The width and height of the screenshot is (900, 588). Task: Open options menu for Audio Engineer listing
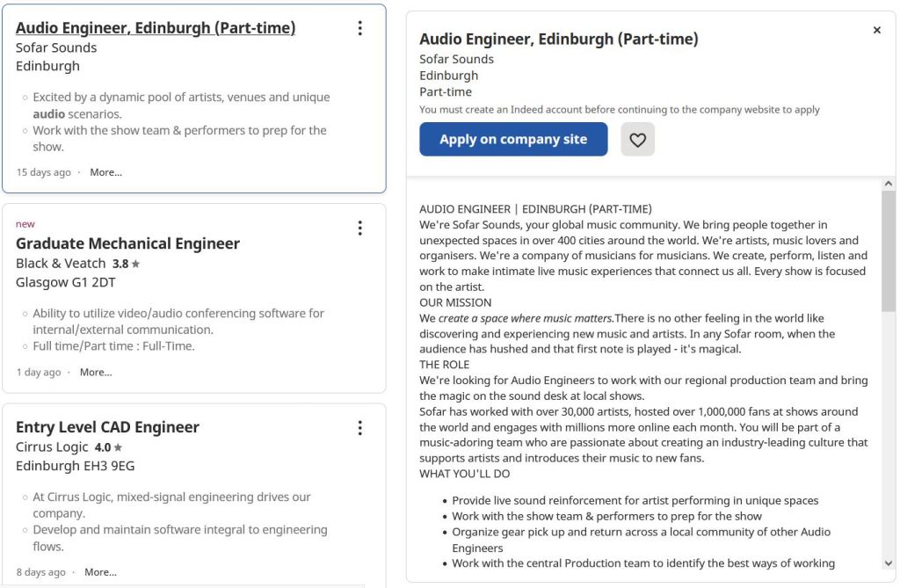(359, 28)
